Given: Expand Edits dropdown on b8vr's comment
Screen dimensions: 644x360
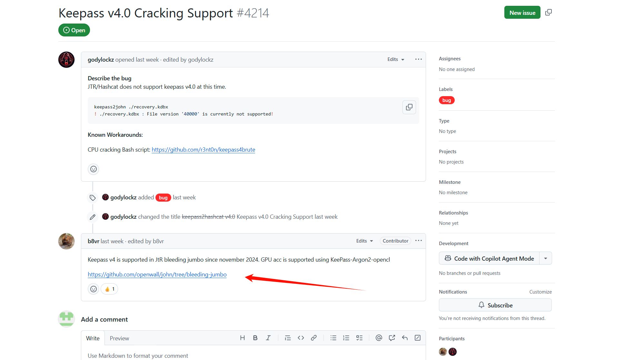Looking at the screenshot, I should pyautogui.click(x=364, y=241).
